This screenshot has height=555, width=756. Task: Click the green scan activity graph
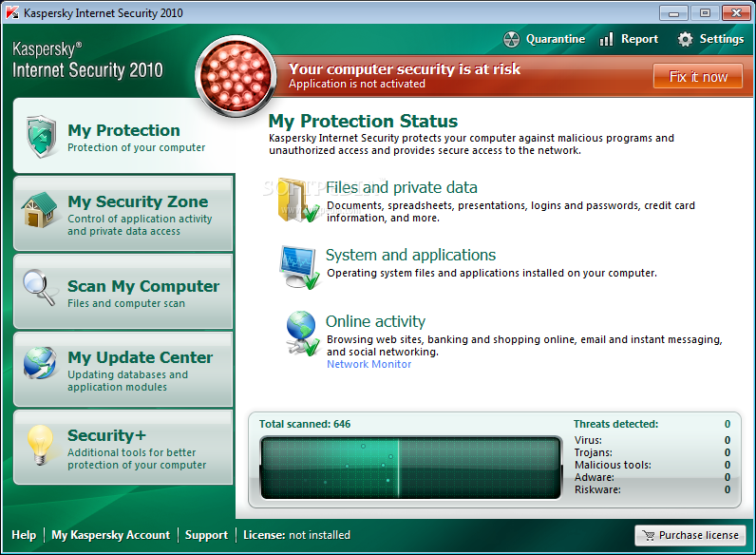(411, 468)
